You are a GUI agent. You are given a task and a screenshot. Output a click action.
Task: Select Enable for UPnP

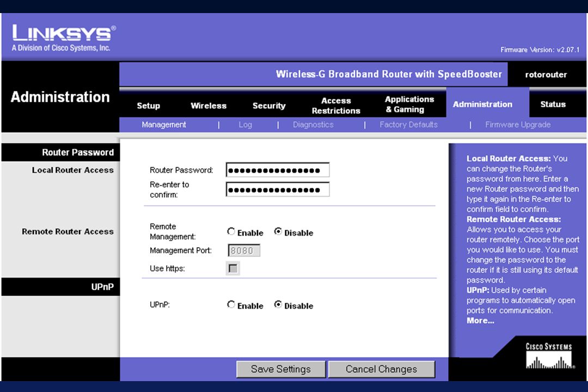[231, 304]
